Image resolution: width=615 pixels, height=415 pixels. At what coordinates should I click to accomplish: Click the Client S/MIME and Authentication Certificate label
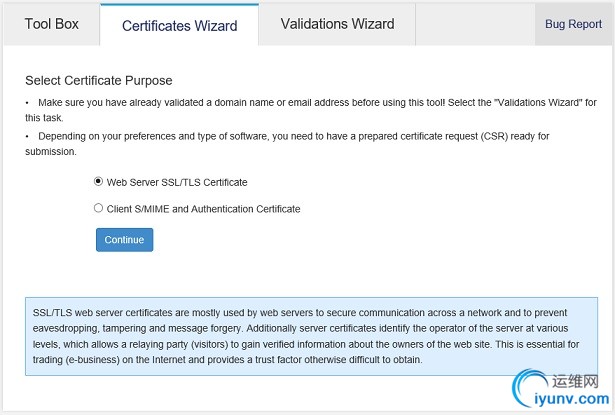(203, 209)
